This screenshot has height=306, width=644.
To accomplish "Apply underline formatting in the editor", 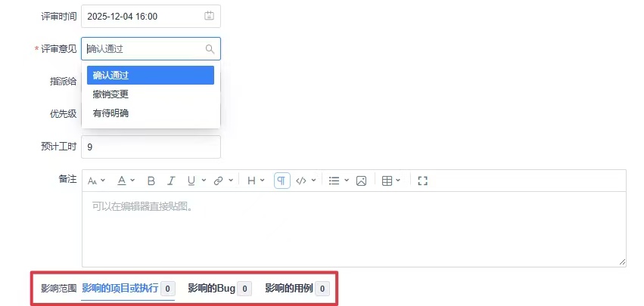I will [x=191, y=181].
